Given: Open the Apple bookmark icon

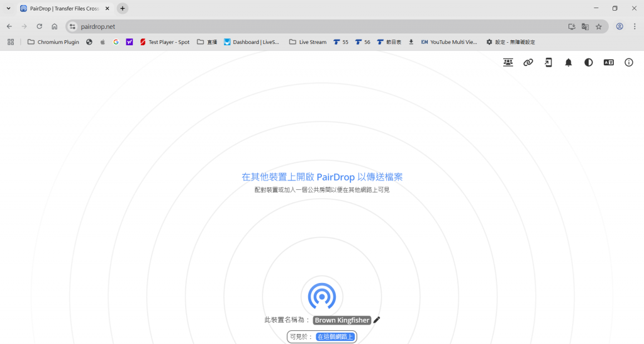Looking at the screenshot, I should point(103,42).
